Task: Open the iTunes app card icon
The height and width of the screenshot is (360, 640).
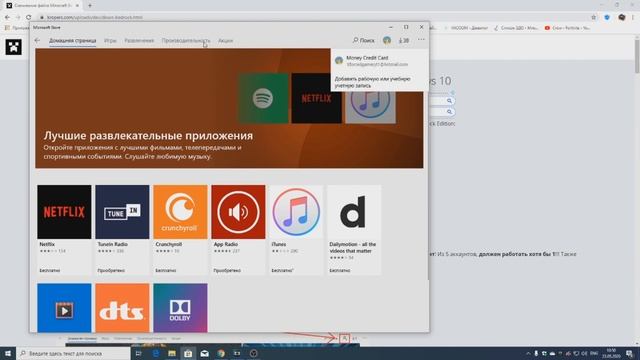Action: click(296, 212)
